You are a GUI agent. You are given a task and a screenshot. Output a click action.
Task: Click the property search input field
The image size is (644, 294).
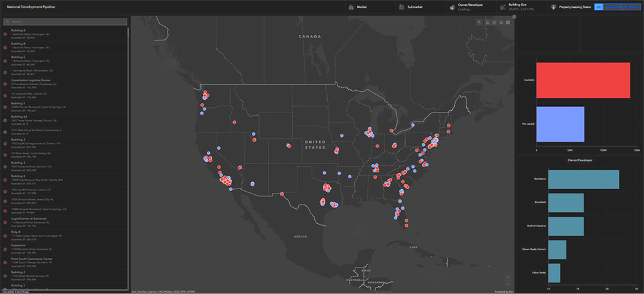(66, 22)
